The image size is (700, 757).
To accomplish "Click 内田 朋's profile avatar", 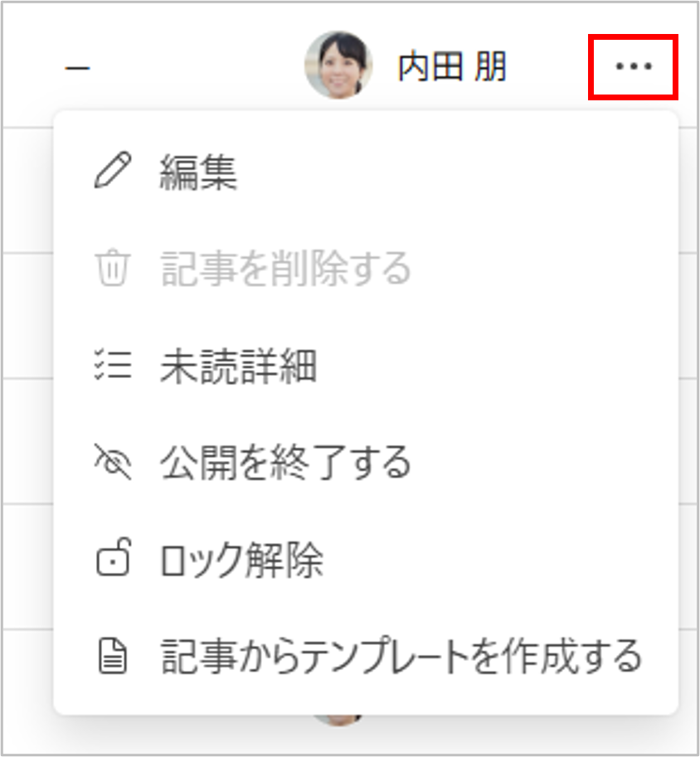I will coord(338,66).
